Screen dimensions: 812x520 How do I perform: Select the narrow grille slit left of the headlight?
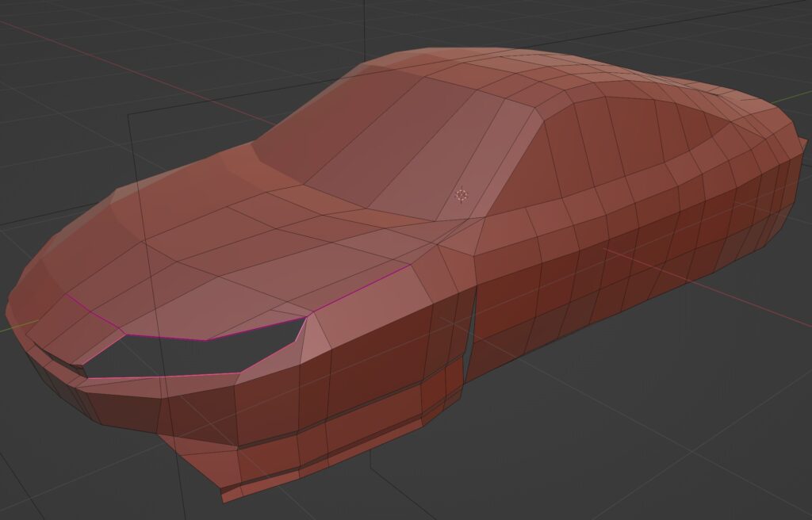tap(59, 361)
